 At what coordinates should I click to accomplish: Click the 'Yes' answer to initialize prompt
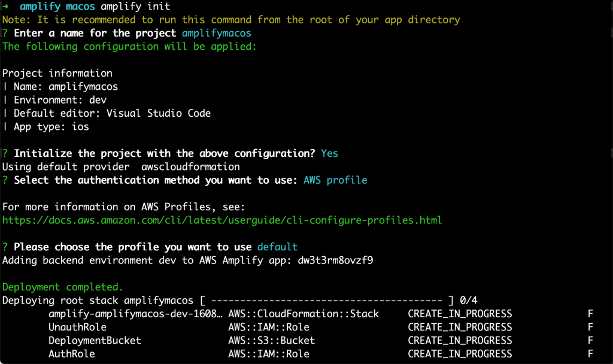329,153
